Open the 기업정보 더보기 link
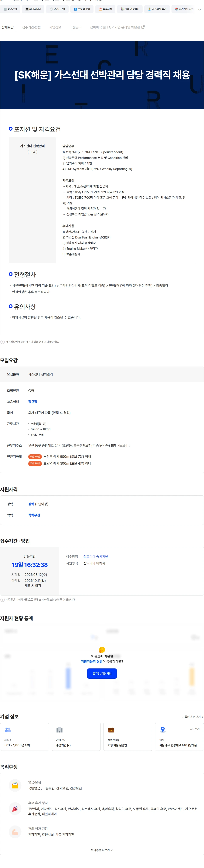This screenshot has width=204, height=868. pos(193,717)
